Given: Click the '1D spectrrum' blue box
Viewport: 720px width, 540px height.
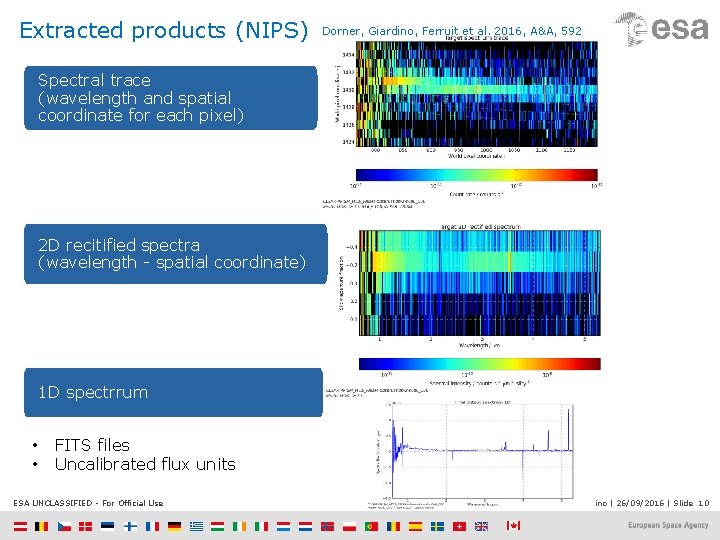Looking at the screenshot, I should tap(173, 393).
